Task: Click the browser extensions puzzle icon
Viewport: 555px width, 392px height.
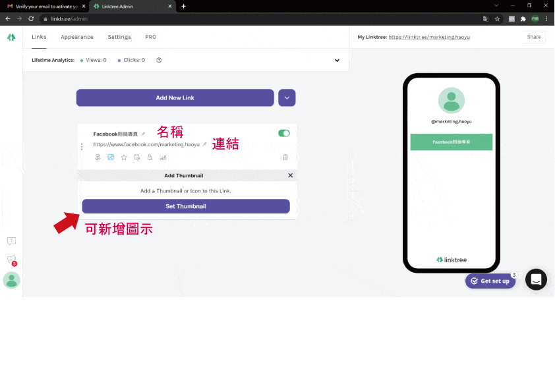Action: [x=523, y=18]
